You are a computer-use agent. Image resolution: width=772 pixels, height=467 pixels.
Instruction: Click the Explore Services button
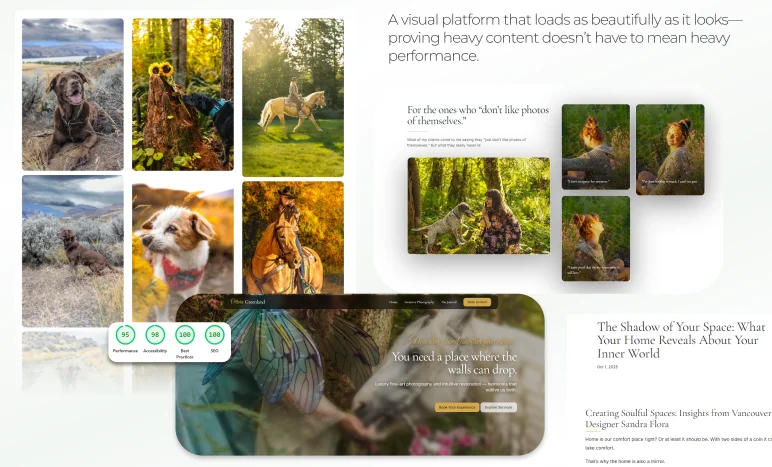pyautogui.click(x=498, y=407)
